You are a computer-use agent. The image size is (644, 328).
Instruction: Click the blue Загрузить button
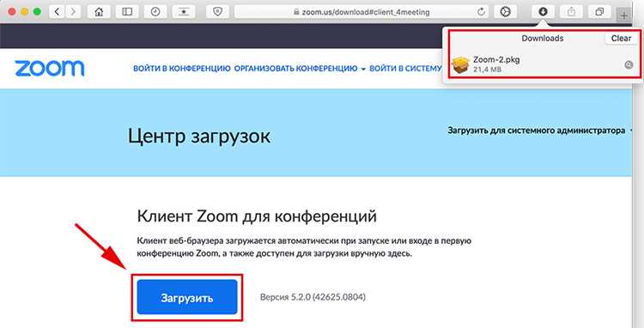[187, 297]
